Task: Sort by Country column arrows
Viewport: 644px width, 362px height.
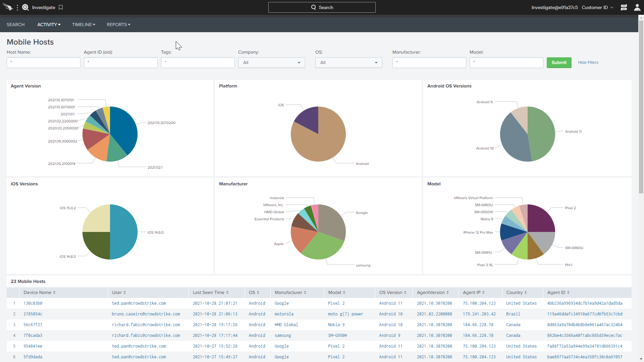Action: pos(526,293)
